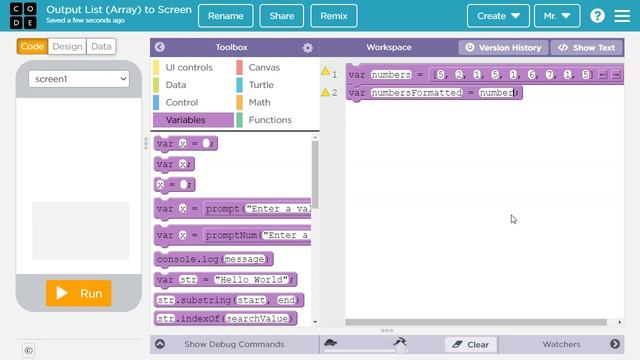Viewport: 640px width, 360px height.
Task: Select Functions toolbox category
Action: 277,120
